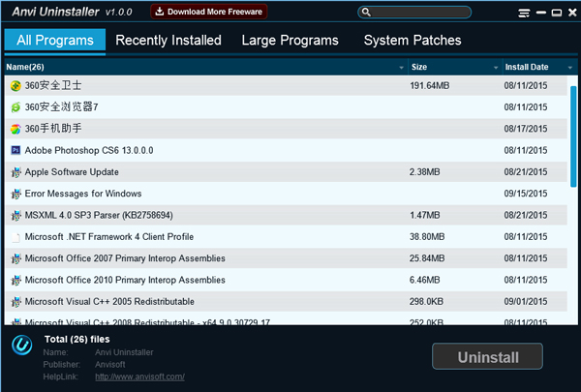Select MSXML 4.0 SP3 Parser (KB2758694)
The width and height of the screenshot is (581, 392).
99,215
